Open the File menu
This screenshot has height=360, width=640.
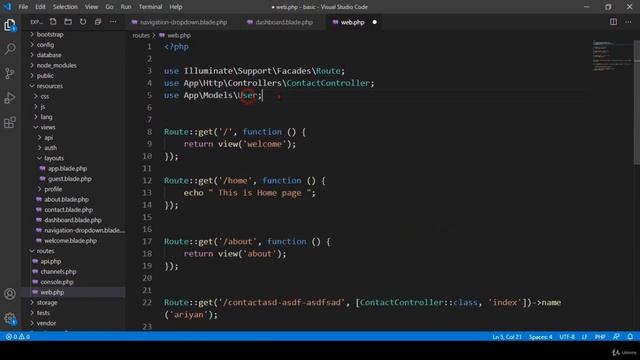pyautogui.click(x=23, y=7)
